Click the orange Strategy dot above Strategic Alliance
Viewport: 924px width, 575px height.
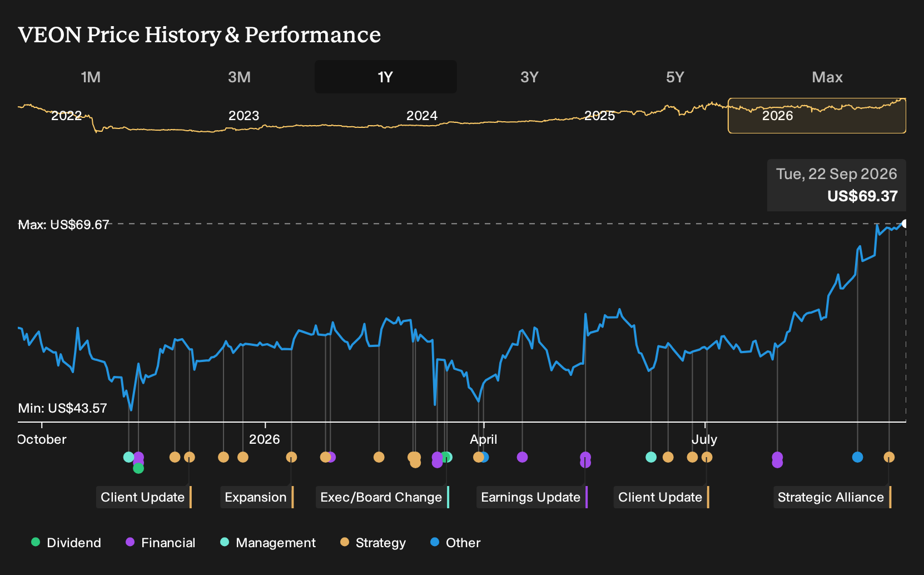(889, 457)
